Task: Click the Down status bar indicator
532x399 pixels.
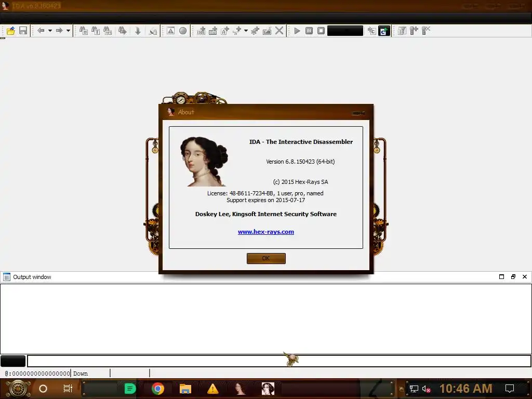Action: tap(81, 374)
